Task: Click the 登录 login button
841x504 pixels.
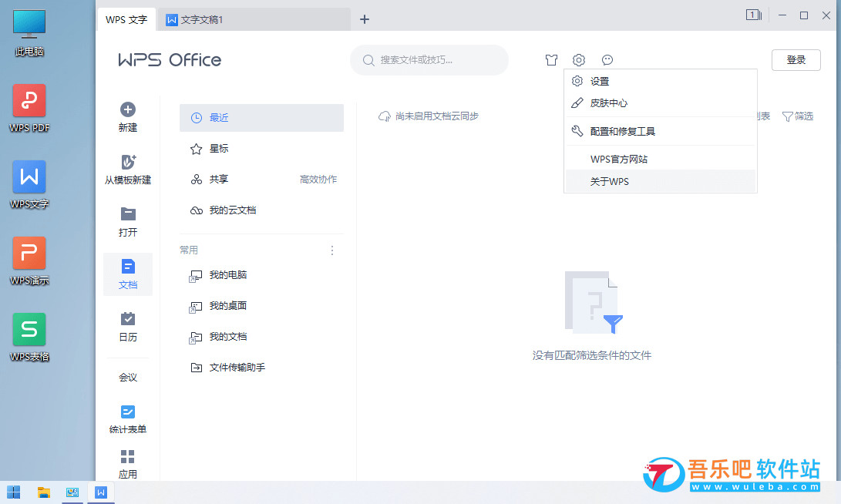Action: tap(796, 60)
